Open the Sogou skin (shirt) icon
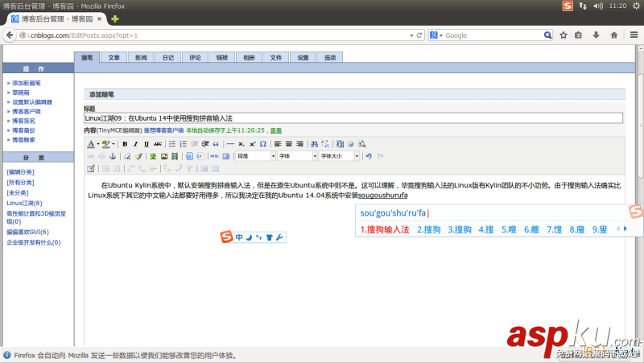Screen dimensions: 644x363 pyautogui.click(x=270, y=237)
